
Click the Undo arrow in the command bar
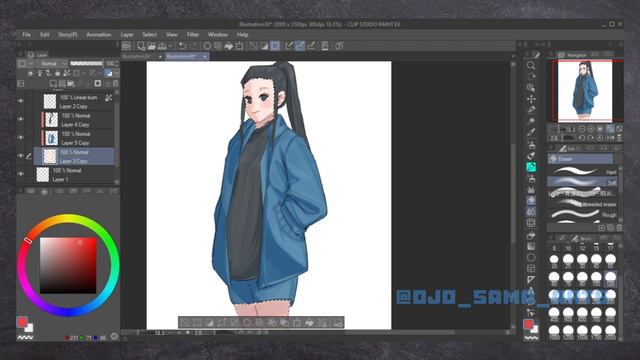pos(182,46)
